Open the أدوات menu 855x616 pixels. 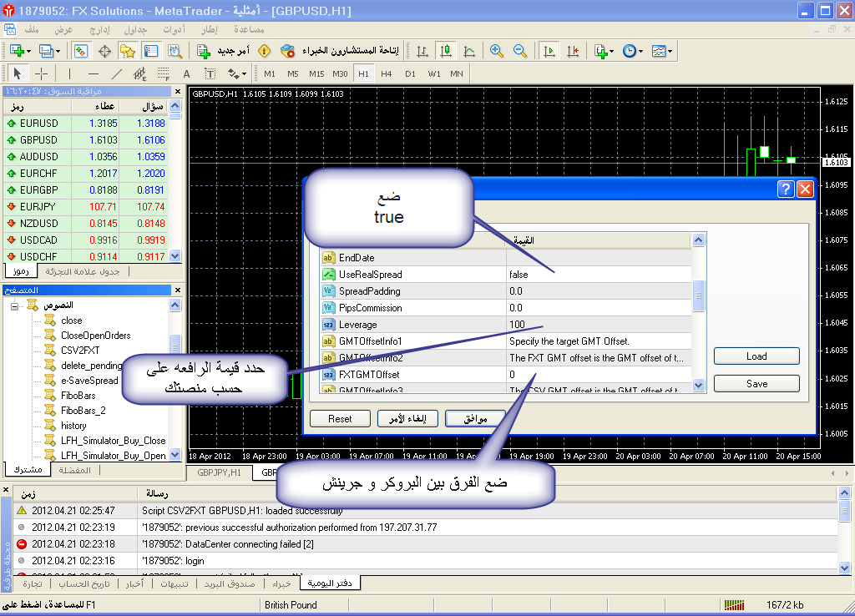pos(174,29)
